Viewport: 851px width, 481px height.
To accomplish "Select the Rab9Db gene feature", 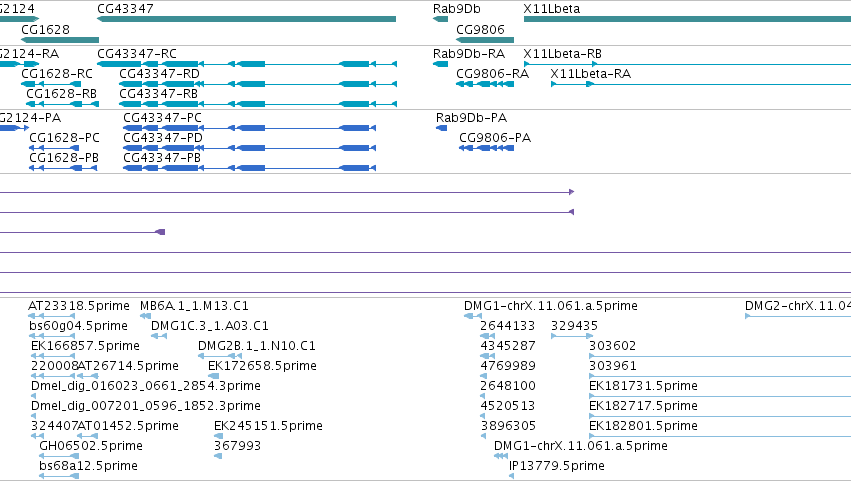I will [440, 19].
